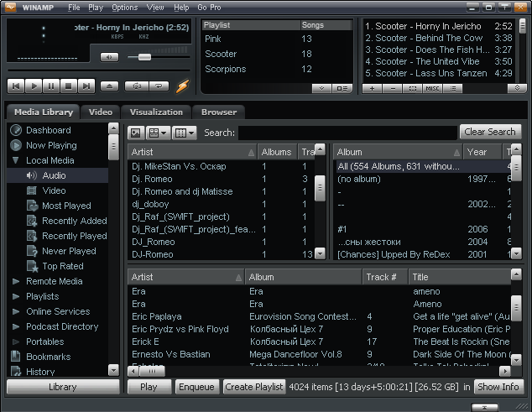This screenshot has height=412, width=532.
Task: Expand the Portables node
Action: point(16,342)
